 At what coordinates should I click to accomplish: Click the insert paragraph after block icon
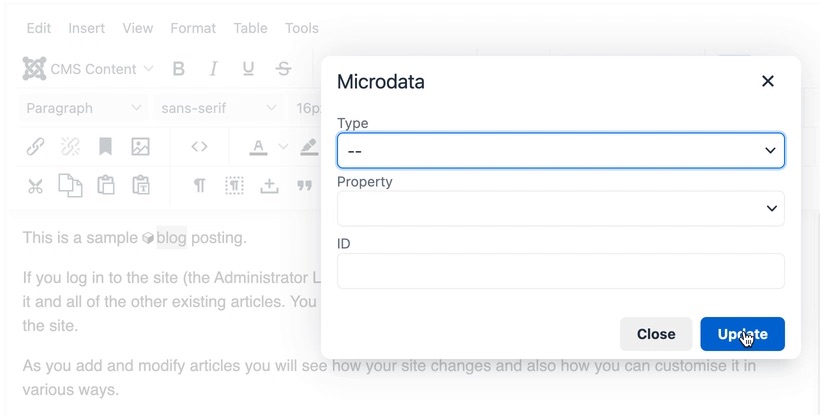[269, 186]
